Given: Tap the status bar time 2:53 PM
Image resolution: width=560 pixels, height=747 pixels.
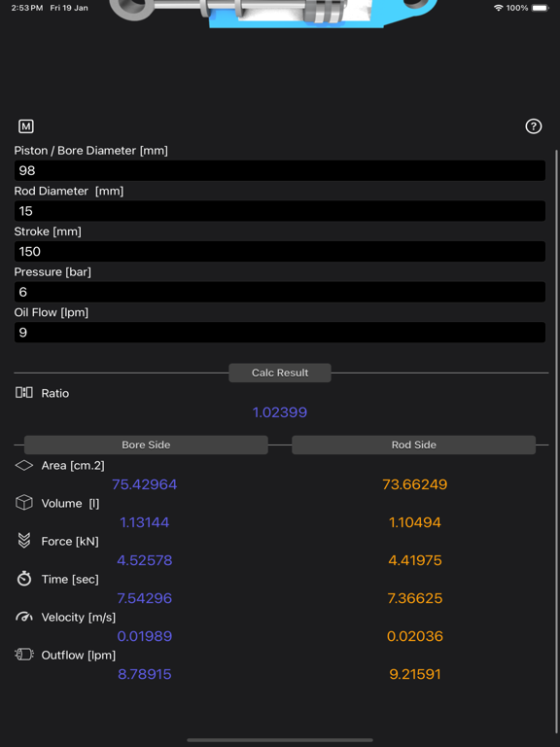Looking at the screenshot, I should click(x=26, y=8).
